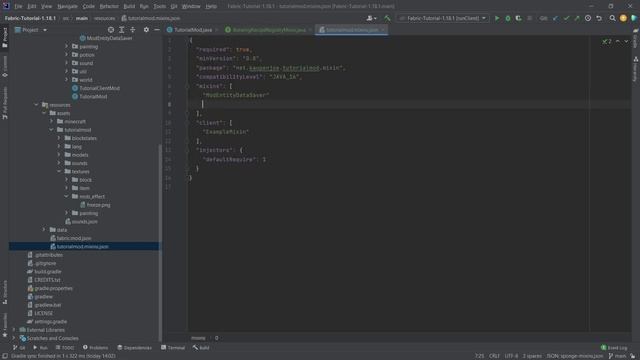This screenshot has height=360, width=640.
Task: Close the tutorialmod.mixins.json tab
Action: [x=383, y=30]
